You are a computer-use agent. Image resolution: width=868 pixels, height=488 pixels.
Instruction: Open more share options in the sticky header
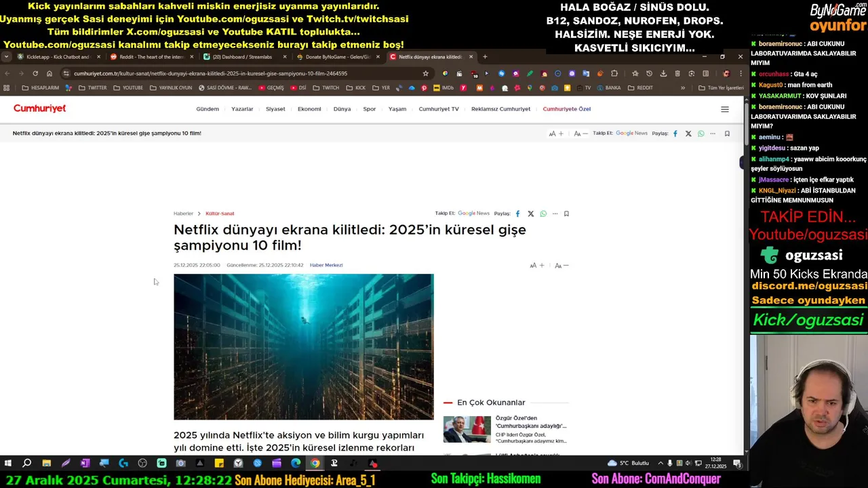tap(713, 134)
